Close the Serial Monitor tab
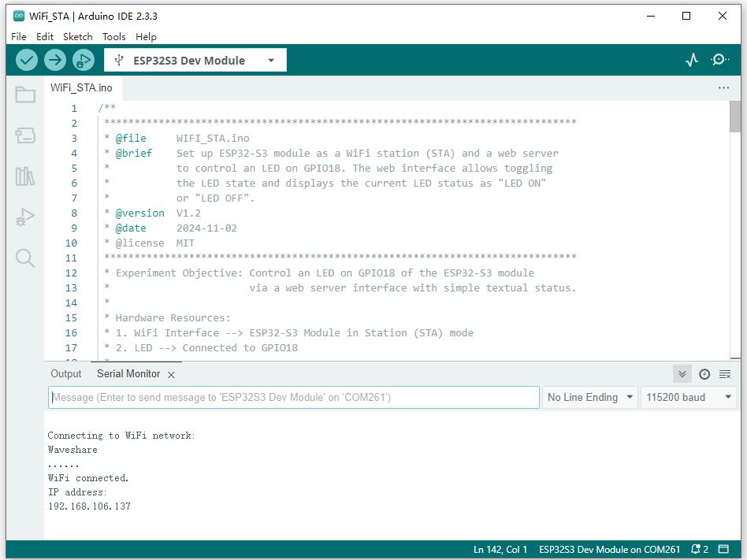747x560 pixels. pos(171,375)
